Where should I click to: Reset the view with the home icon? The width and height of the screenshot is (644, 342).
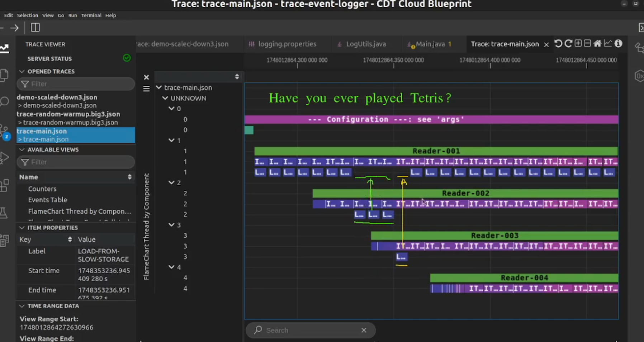pos(597,44)
